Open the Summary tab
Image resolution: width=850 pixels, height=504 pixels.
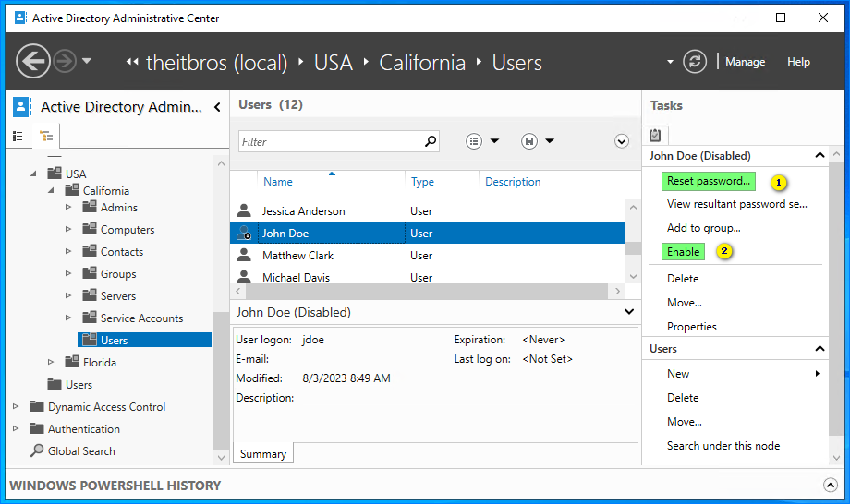coord(263,453)
